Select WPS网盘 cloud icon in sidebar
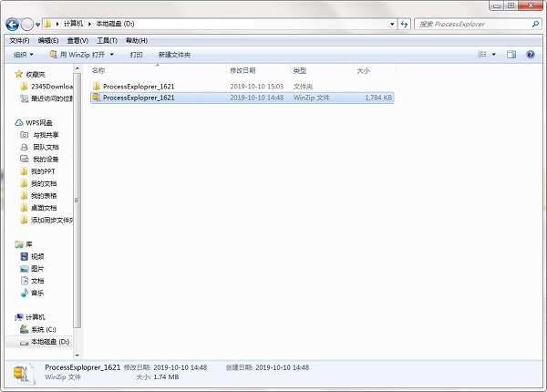The width and height of the screenshot is (547, 392). (x=19, y=122)
